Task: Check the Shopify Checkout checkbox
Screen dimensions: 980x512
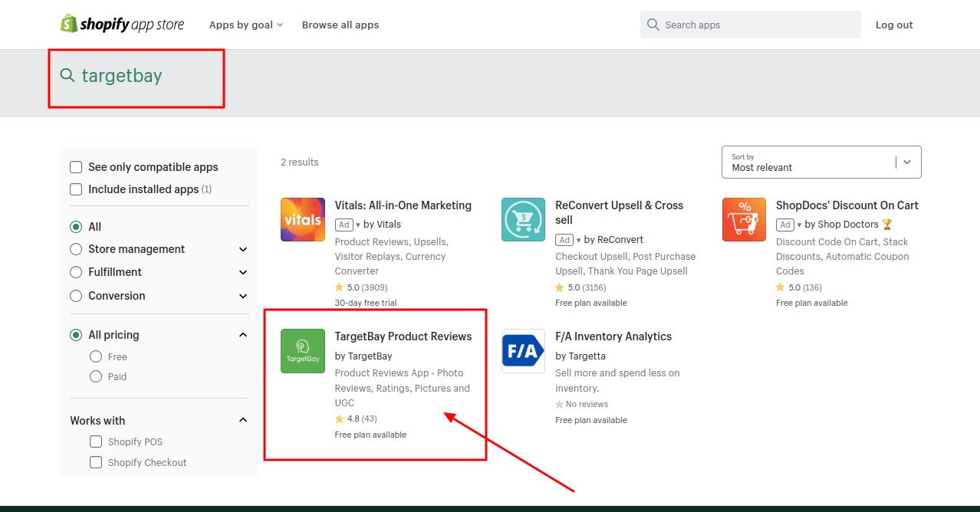Action: [96, 462]
